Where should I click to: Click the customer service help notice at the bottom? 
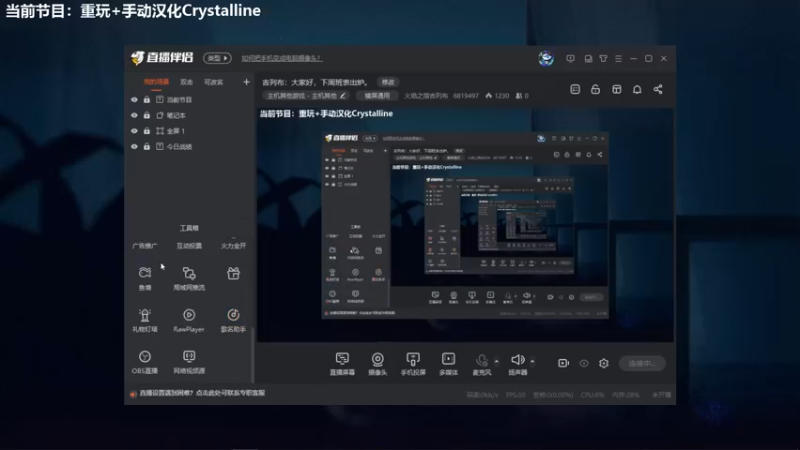click(202, 393)
